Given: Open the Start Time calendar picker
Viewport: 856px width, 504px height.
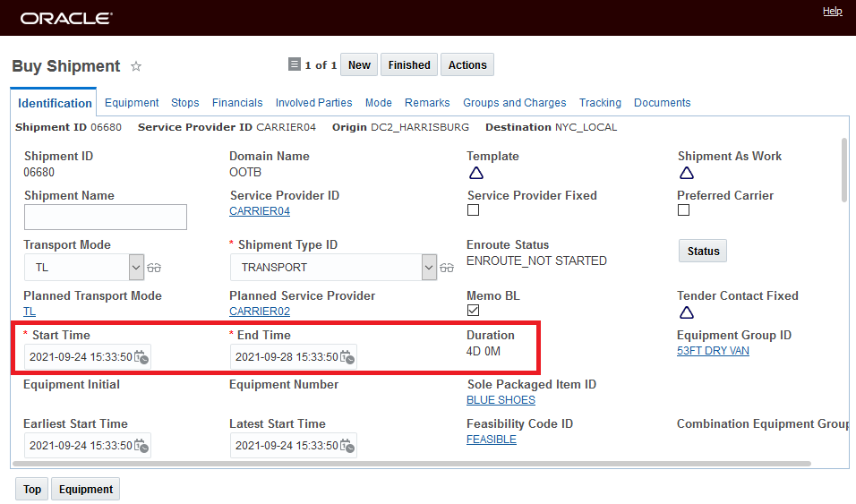Looking at the screenshot, I should point(141,358).
